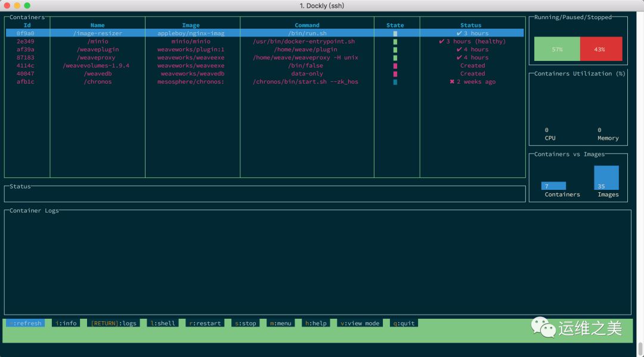Open the m:menu item
Viewport: 644px width, 357px height.
[x=280, y=324]
